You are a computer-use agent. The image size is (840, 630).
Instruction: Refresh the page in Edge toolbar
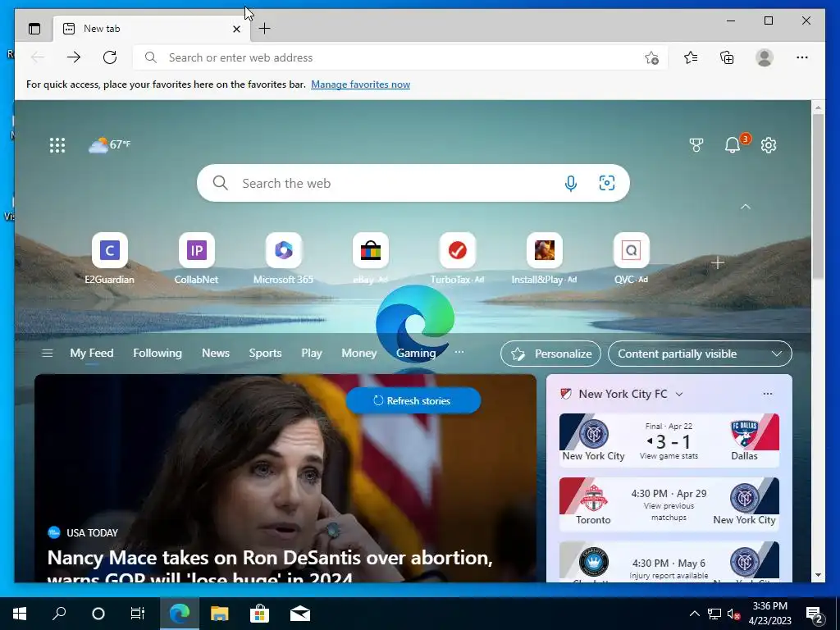[110, 57]
